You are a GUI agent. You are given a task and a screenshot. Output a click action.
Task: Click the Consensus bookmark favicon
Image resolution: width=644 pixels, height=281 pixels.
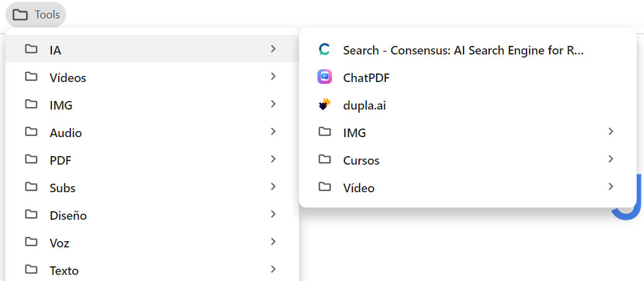tap(325, 50)
